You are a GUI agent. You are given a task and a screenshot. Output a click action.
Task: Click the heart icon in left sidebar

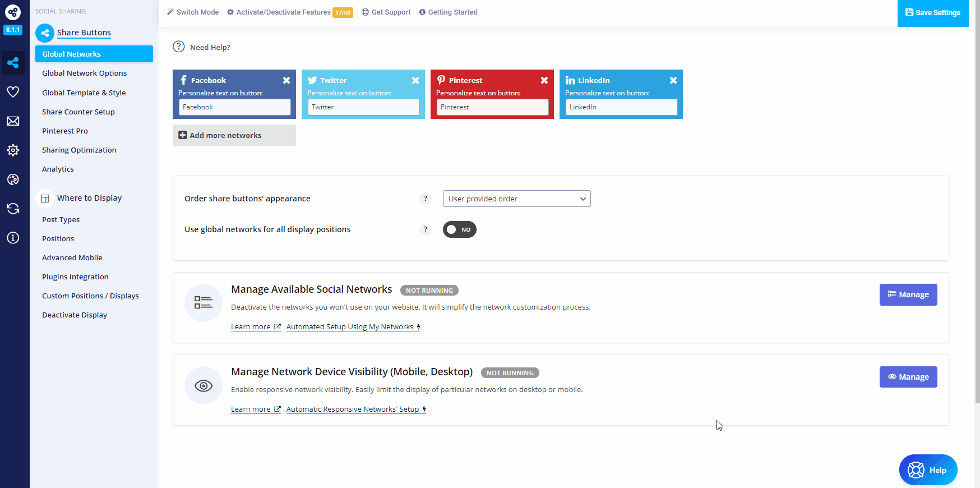coord(13,92)
